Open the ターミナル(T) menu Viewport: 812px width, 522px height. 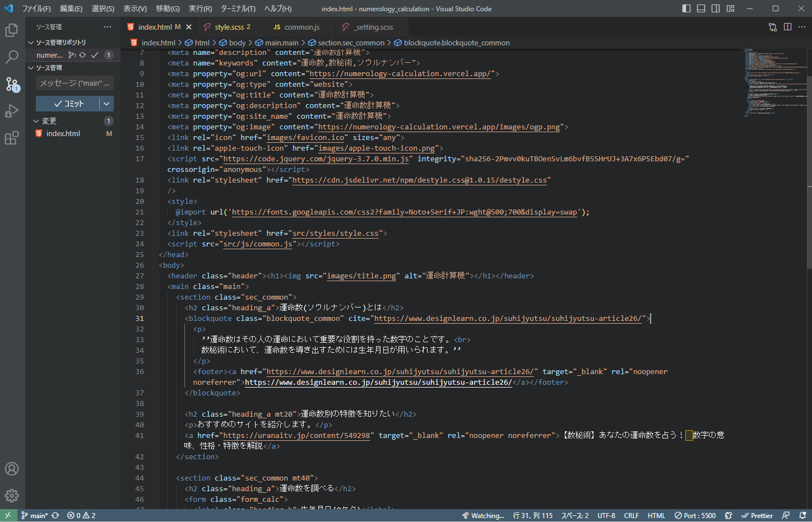pos(238,8)
